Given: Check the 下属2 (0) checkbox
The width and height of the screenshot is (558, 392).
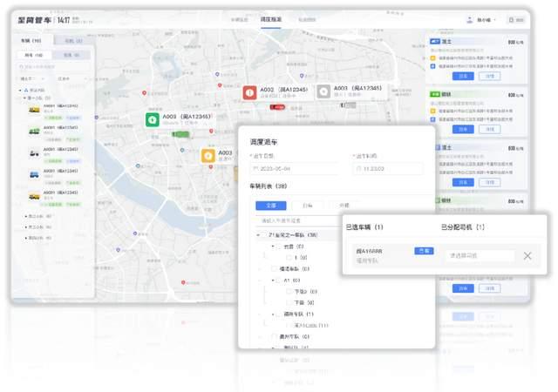Looking at the screenshot, I should [x=289, y=292].
